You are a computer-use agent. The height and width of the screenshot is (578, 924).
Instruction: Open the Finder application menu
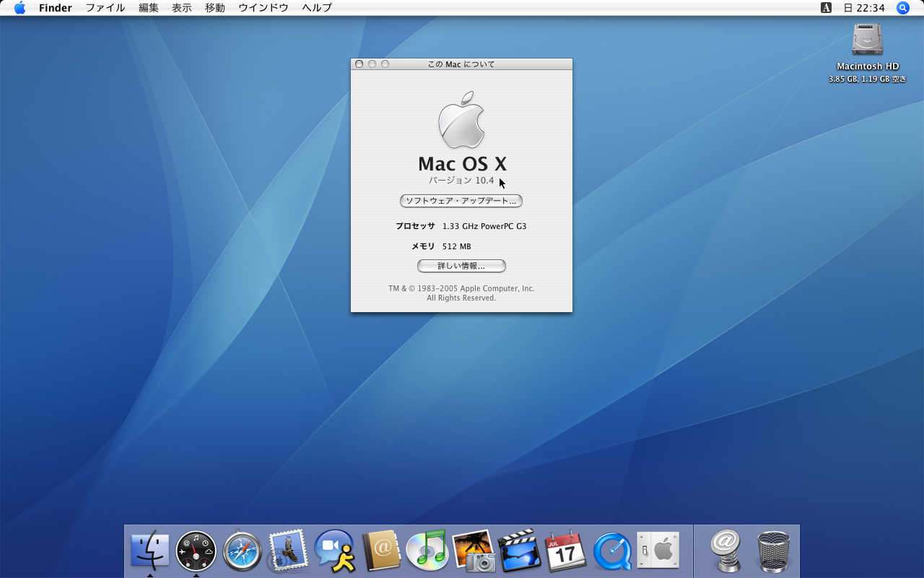tap(56, 8)
